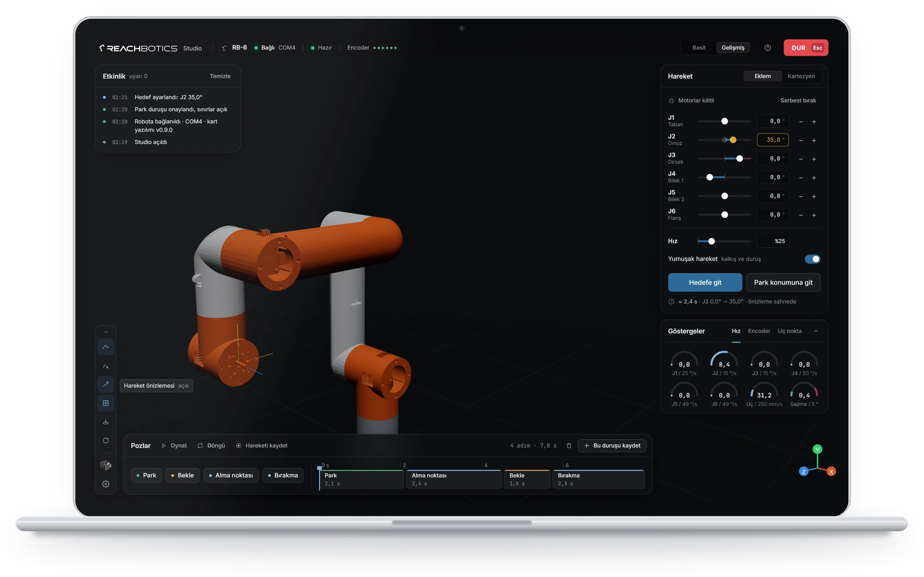The height and width of the screenshot is (577, 924).
Task: Toggle the floor grid icon
Action: click(x=106, y=403)
